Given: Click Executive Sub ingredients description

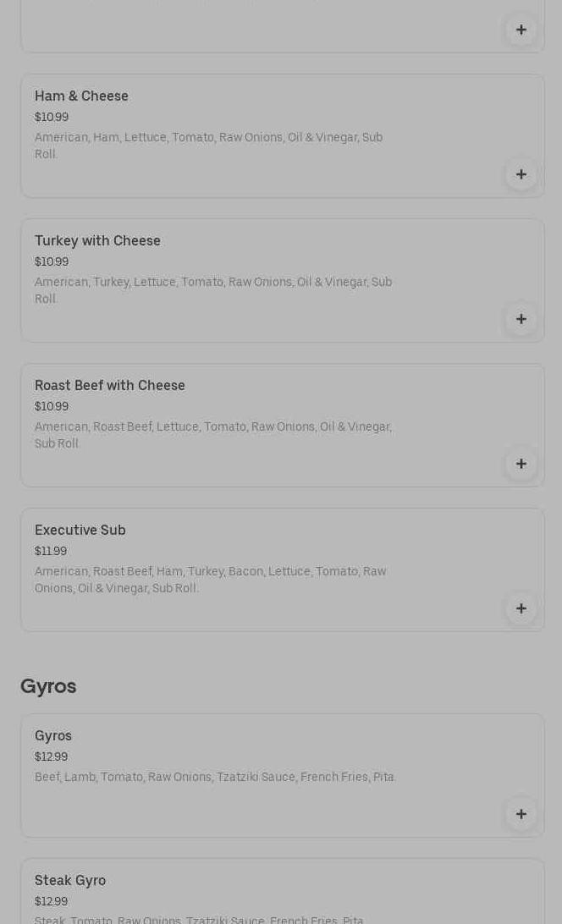Looking at the screenshot, I should [210, 580].
